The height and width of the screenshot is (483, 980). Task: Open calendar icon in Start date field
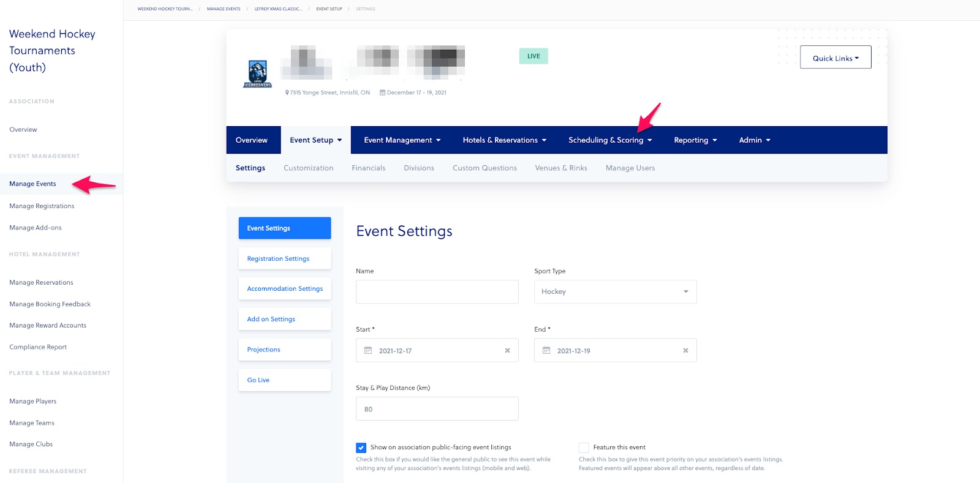[x=368, y=351]
